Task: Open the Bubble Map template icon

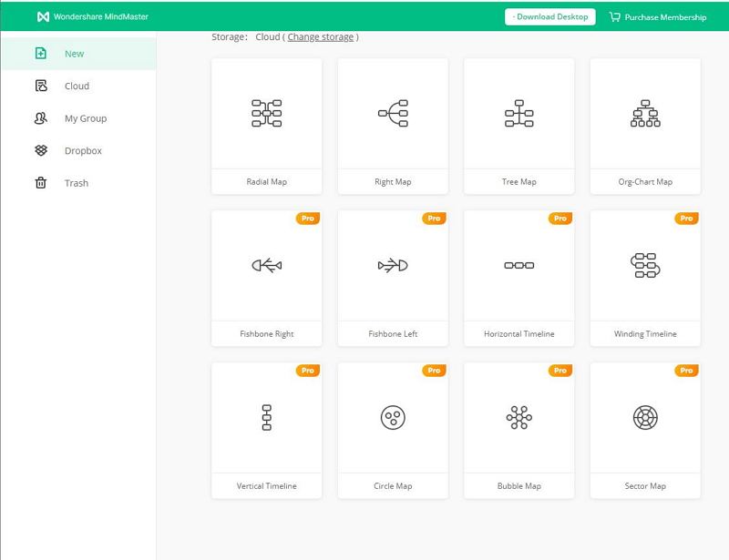Action: tap(519, 418)
